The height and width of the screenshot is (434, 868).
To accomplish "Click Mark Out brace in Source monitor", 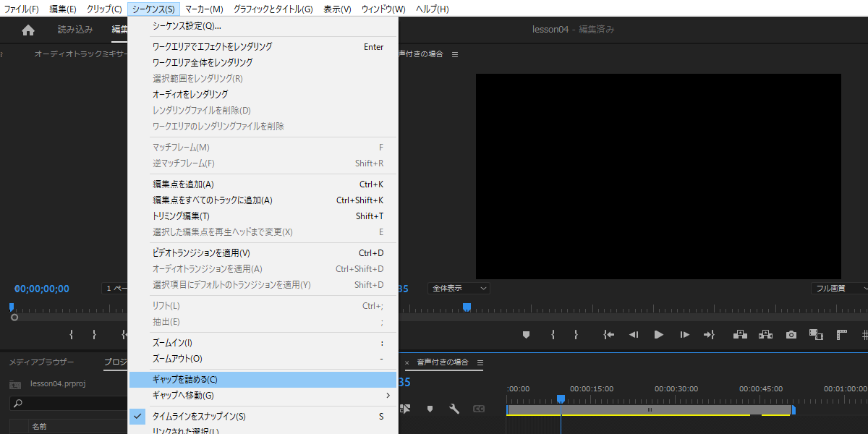I will (x=95, y=334).
